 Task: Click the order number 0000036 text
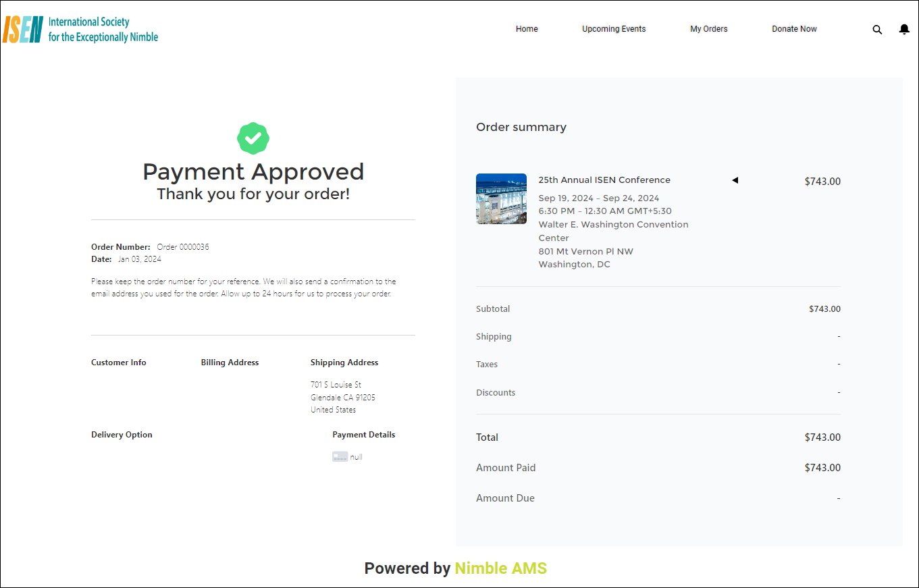(x=183, y=247)
